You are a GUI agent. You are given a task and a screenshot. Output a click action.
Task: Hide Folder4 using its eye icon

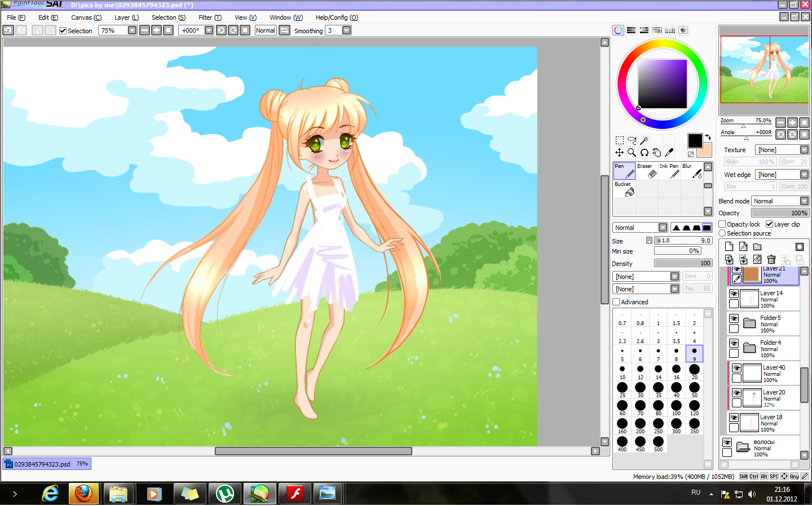tap(734, 344)
